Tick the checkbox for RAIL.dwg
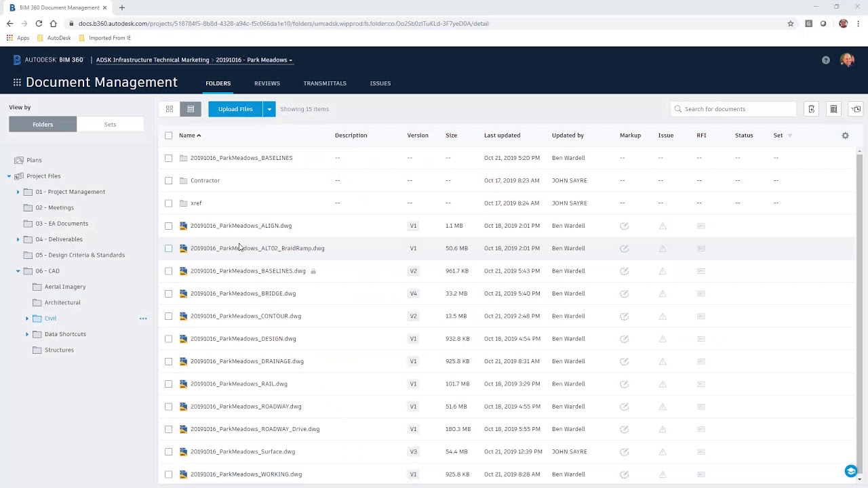The width and height of the screenshot is (868, 488). click(x=169, y=384)
